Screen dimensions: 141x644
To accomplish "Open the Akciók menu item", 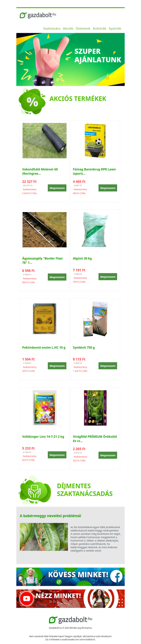I will [68, 29].
